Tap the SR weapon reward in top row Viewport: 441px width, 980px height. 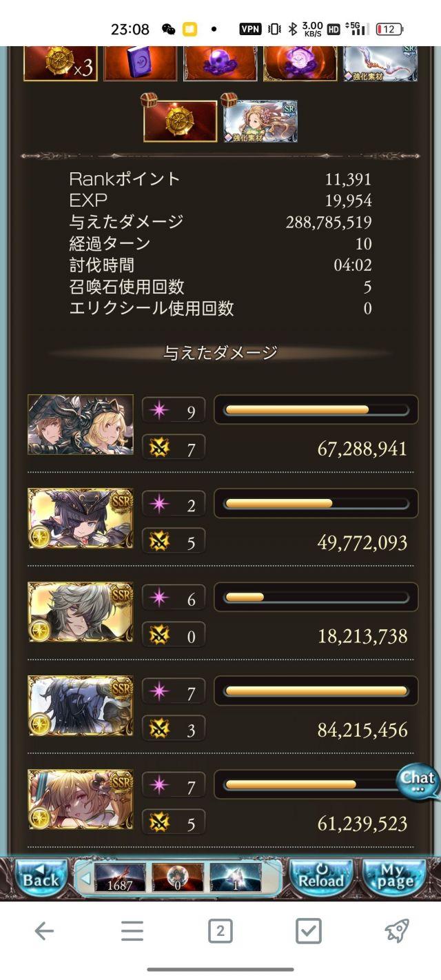pos(380,63)
